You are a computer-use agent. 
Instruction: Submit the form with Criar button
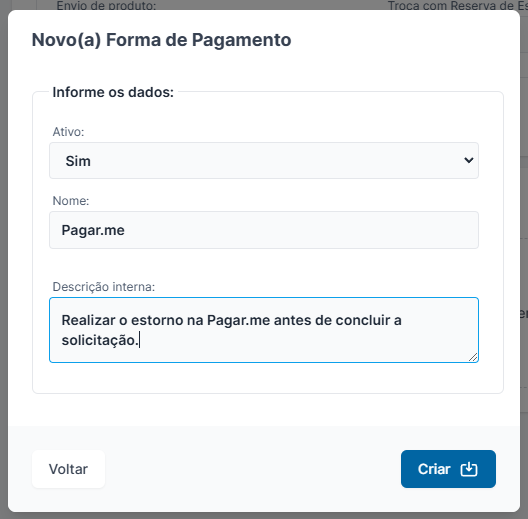click(x=448, y=469)
